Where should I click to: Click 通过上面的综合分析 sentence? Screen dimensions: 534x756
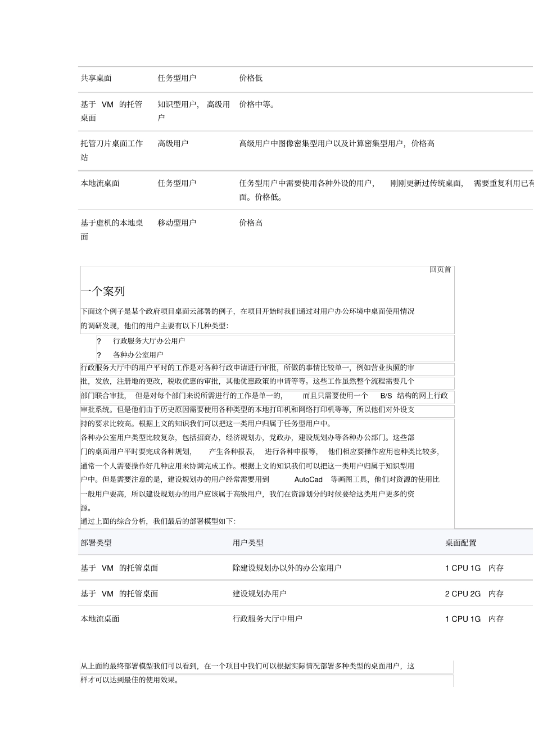[159, 522]
